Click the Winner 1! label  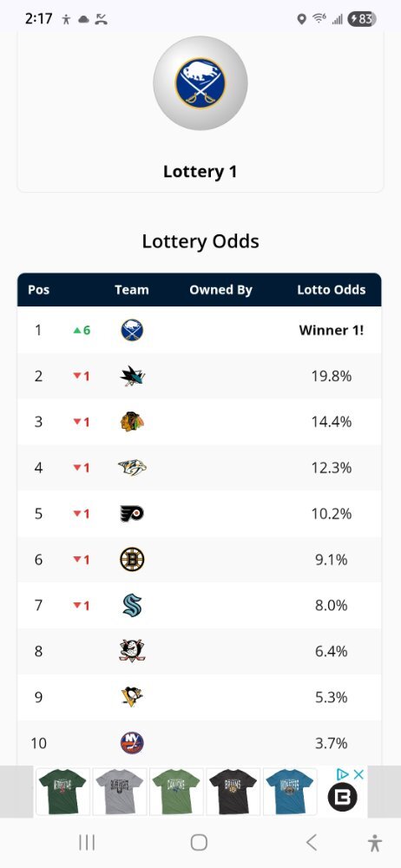(332, 330)
